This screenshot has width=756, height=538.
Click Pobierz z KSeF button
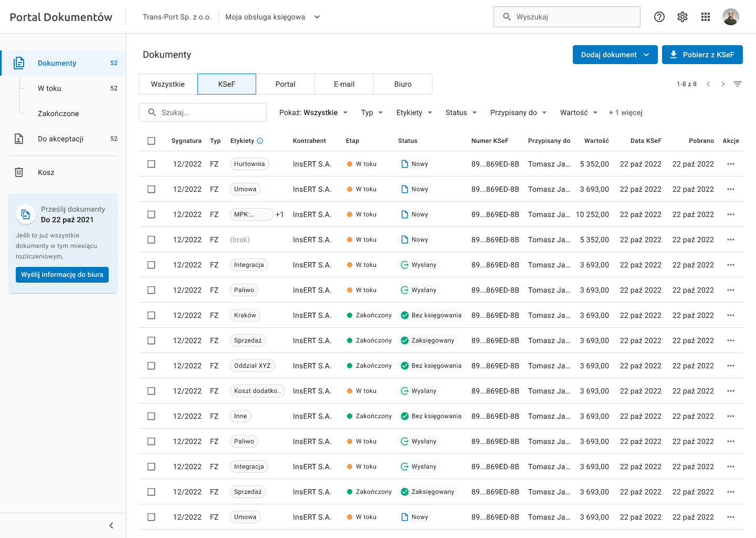702,55
